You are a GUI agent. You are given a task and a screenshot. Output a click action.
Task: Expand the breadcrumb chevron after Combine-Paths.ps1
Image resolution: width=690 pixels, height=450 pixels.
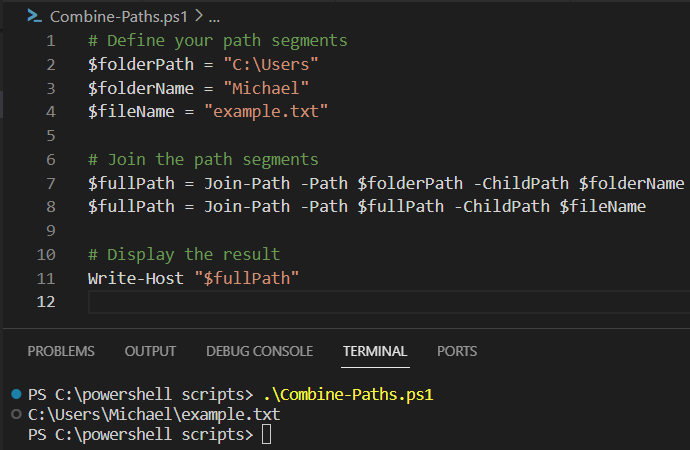(x=199, y=16)
